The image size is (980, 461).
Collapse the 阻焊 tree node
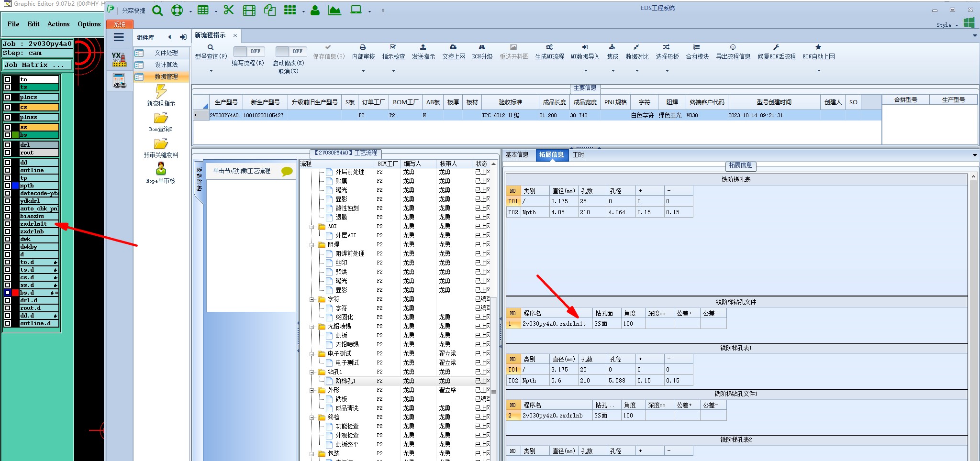[312, 245]
